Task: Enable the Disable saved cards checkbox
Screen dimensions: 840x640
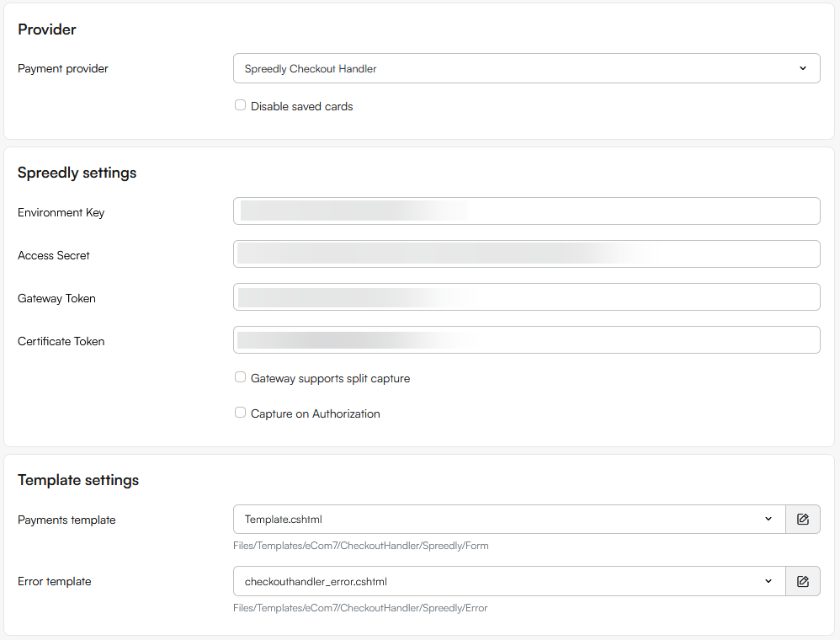Action: pos(241,106)
